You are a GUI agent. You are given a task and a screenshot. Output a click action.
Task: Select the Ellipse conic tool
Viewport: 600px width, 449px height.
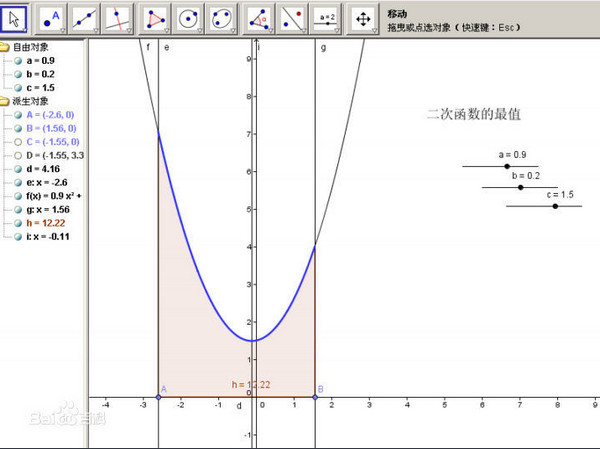[221, 18]
